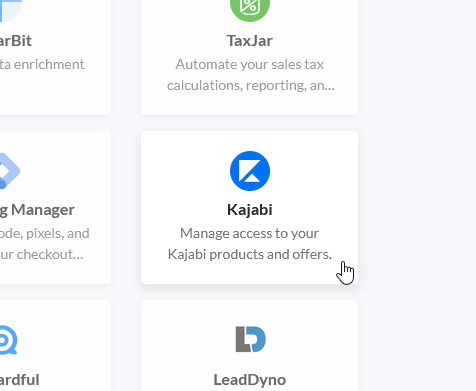This screenshot has height=391, width=476.
Task: Click the 'Automate your sales tax' description
Action: (x=250, y=64)
